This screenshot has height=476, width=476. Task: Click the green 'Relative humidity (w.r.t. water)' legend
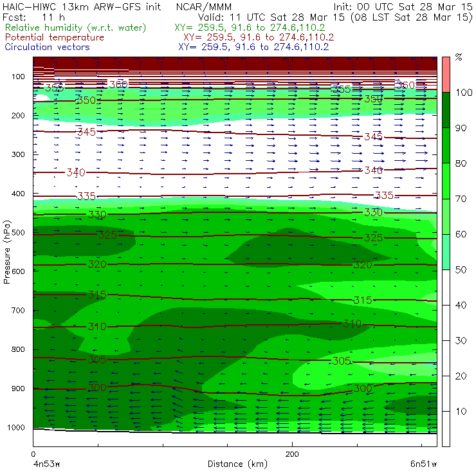pyautogui.click(x=75, y=28)
